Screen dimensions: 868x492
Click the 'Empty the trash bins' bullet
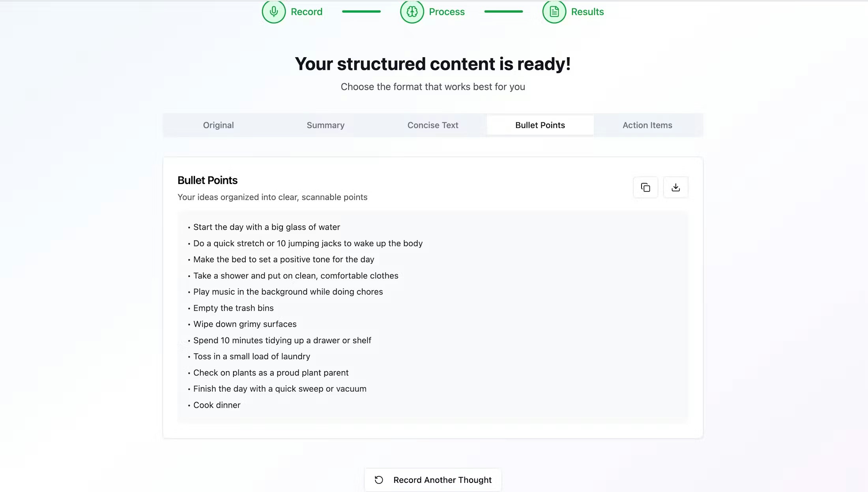233,308
